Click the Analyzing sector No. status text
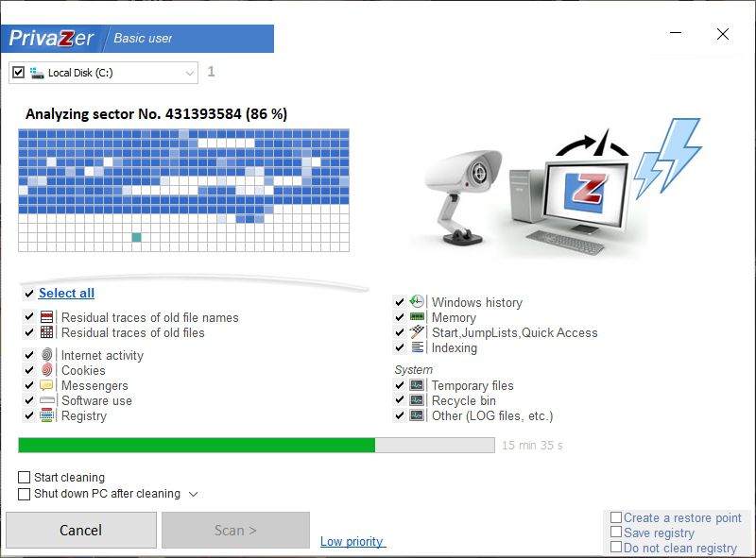Viewport: 756px width, 558px height. [156, 114]
